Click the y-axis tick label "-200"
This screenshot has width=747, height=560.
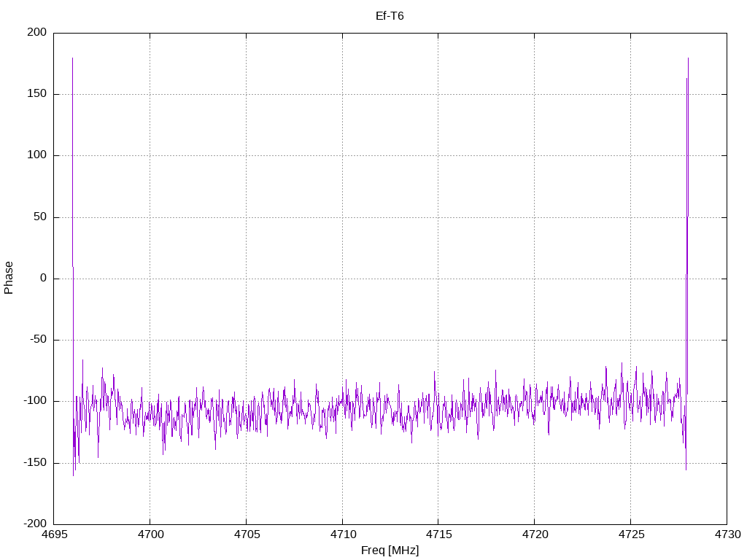[35, 524]
